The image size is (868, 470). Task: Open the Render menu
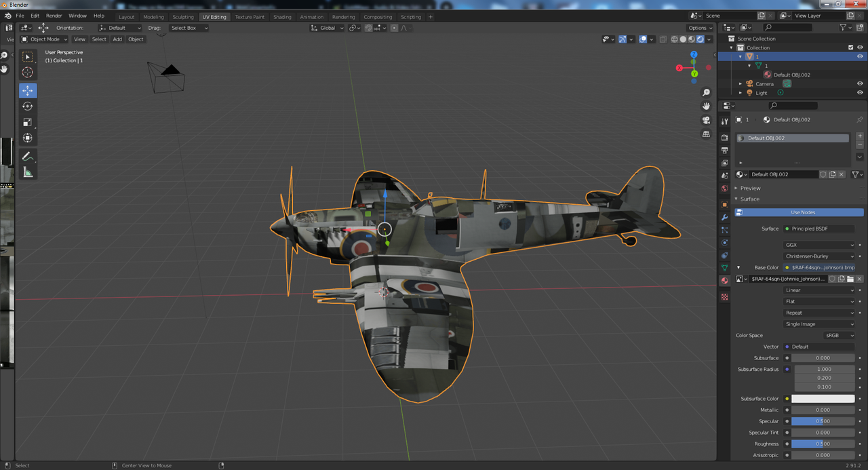point(54,16)
